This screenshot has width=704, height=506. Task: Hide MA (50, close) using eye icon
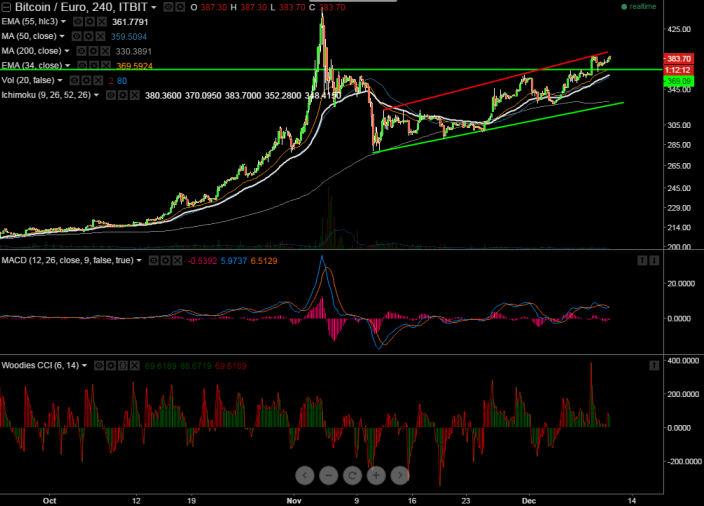[x=77, y=36]
